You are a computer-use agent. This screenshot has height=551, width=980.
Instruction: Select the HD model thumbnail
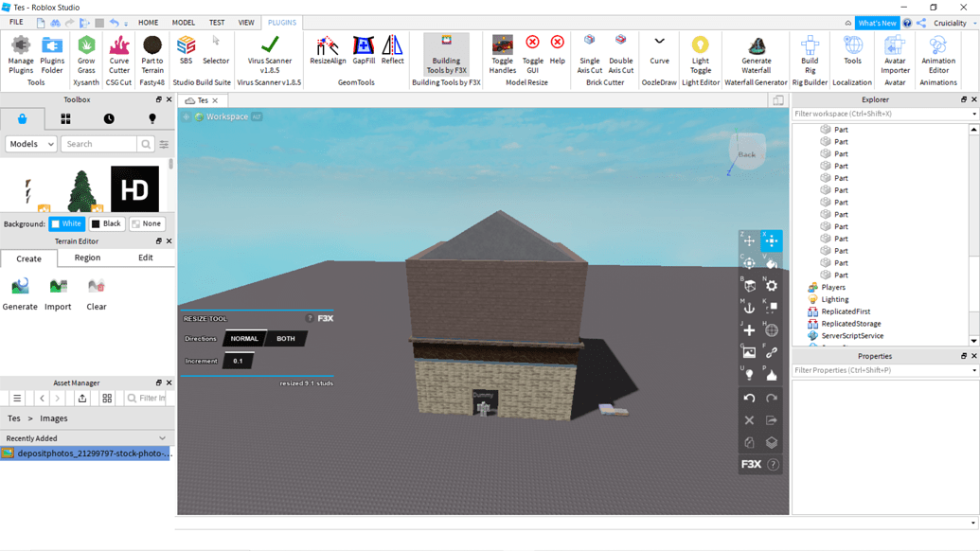[x=135, y=189]
